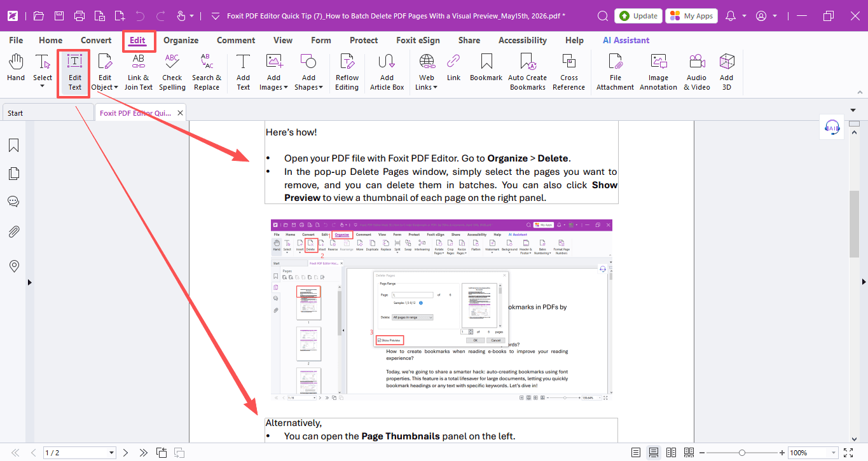Jump to last page in status bar

point(143,453)
